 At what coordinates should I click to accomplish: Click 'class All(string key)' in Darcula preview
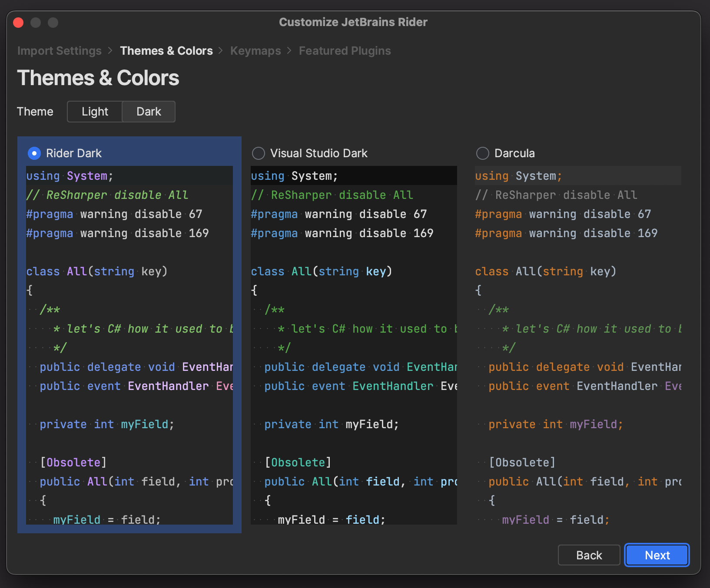coord(546,271)
